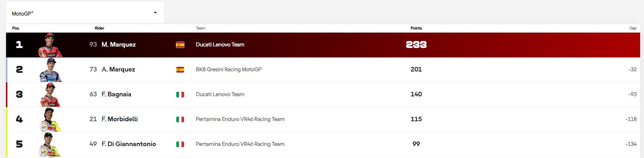The width and height of the screenshot is (644, 158).
Task: Click F. Di Giannantonio's rider portrait
Action: click(50, 145)
